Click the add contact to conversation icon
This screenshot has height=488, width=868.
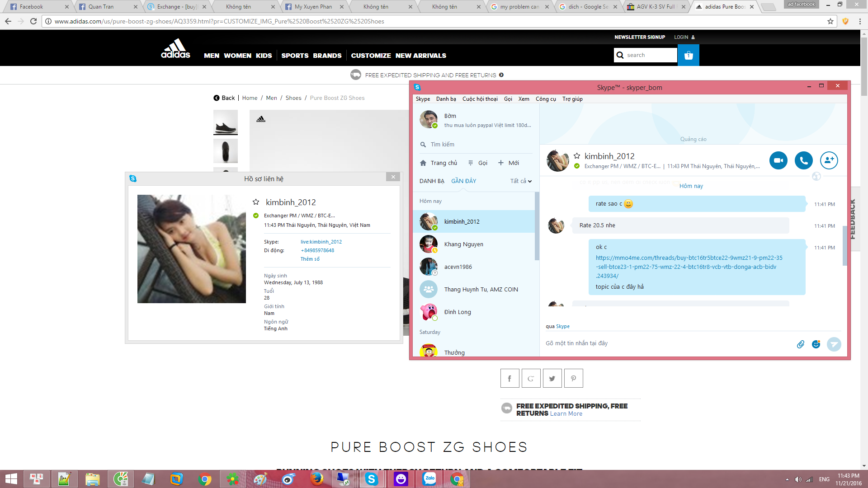click(829, 160)
